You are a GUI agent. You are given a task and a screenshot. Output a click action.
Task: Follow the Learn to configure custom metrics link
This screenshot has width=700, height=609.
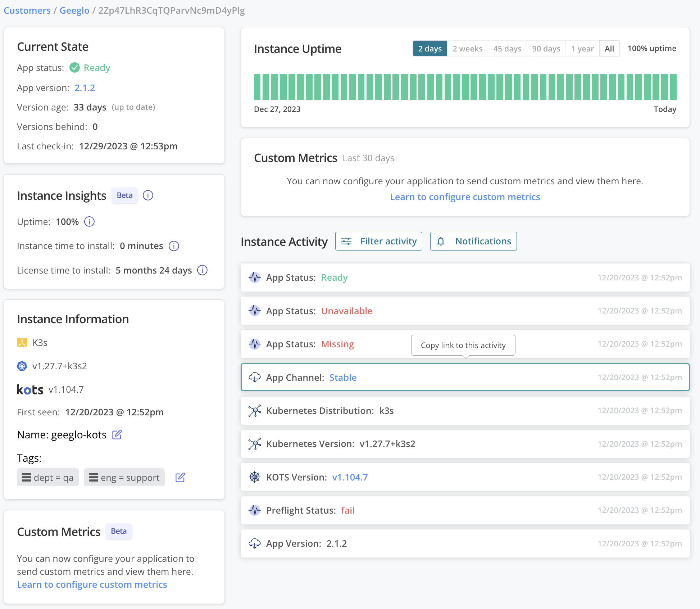[x=465, y=197]
